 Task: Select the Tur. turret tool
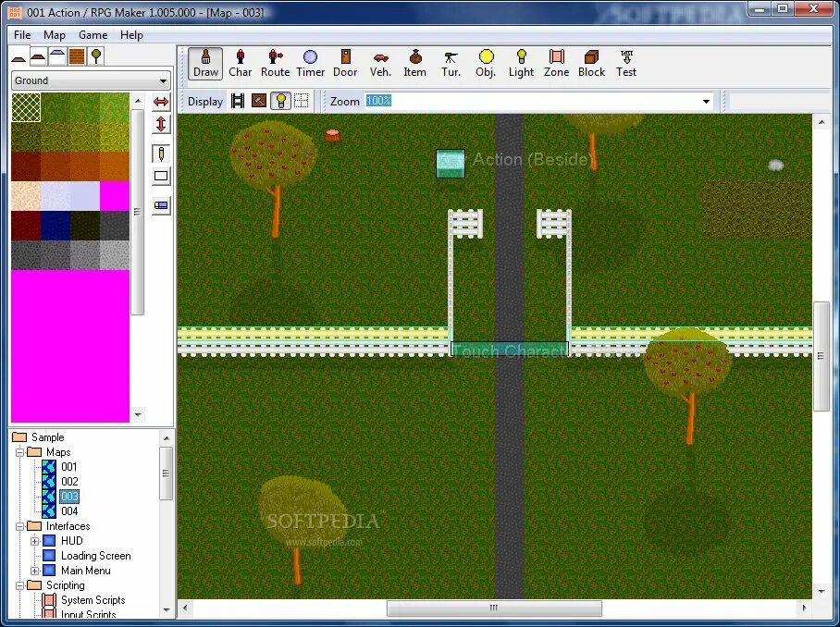[x=451, y=64]
